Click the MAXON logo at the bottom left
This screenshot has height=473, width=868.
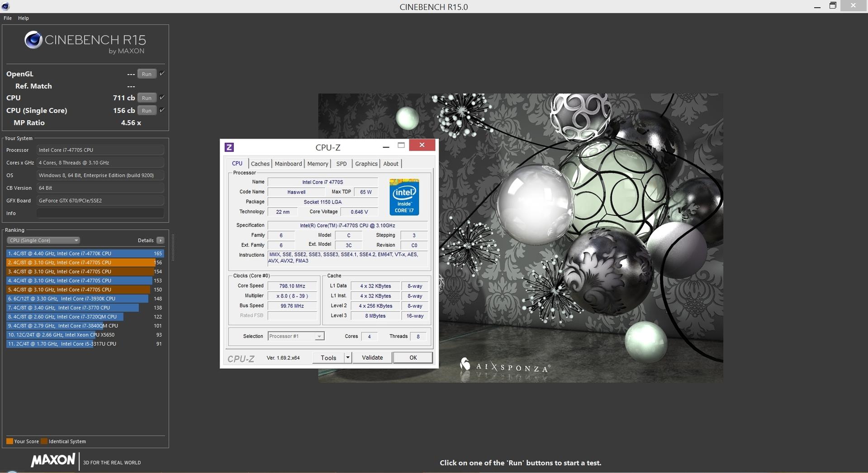[x=53, y=460]
